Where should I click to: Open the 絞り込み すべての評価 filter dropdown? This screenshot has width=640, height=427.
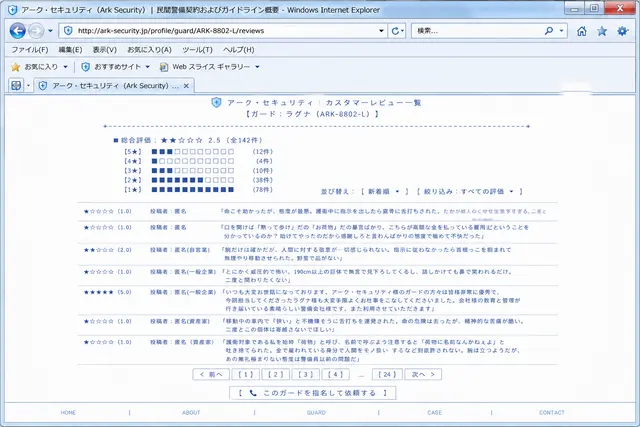point(469,191)
